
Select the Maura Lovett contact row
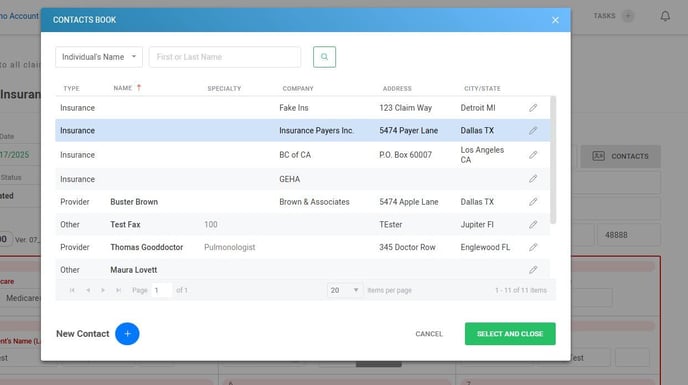point(302,270)
